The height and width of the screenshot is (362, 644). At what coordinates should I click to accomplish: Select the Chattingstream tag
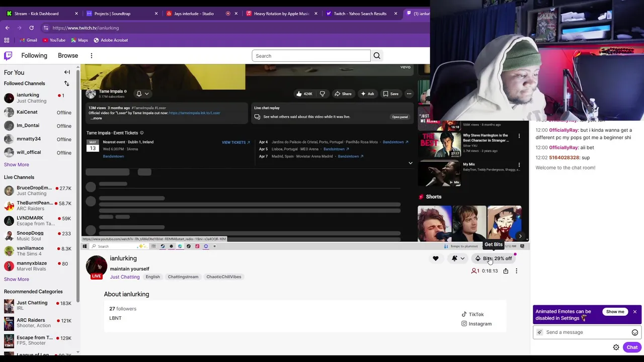point(183,277)
